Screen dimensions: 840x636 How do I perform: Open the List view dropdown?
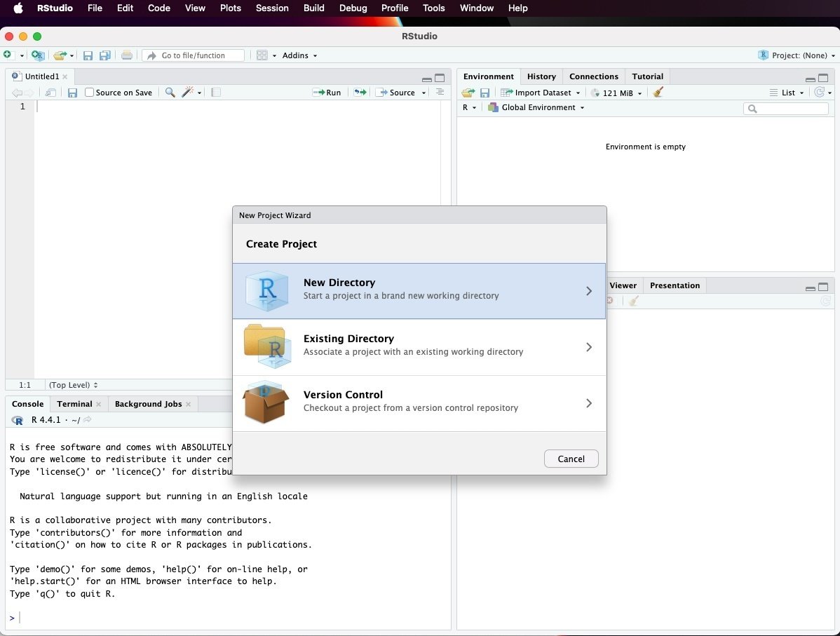click(x=787, y=93)
